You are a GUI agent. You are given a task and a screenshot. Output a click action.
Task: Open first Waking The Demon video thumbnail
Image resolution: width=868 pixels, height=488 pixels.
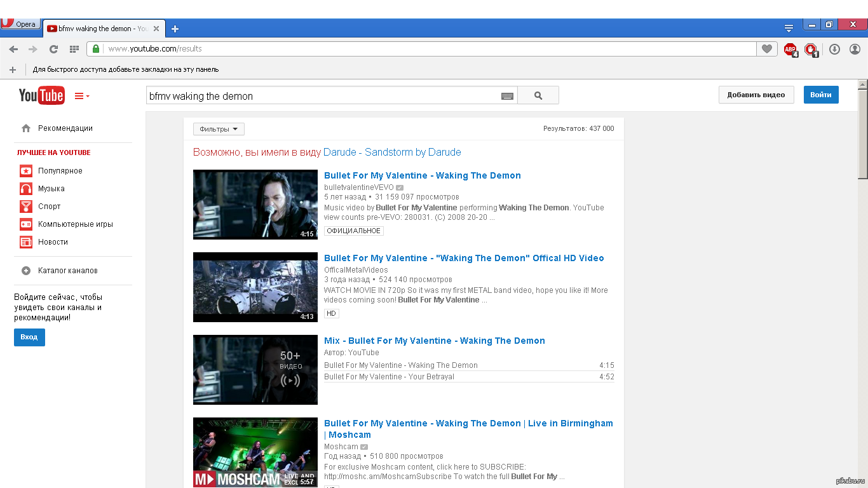point(255,205)
